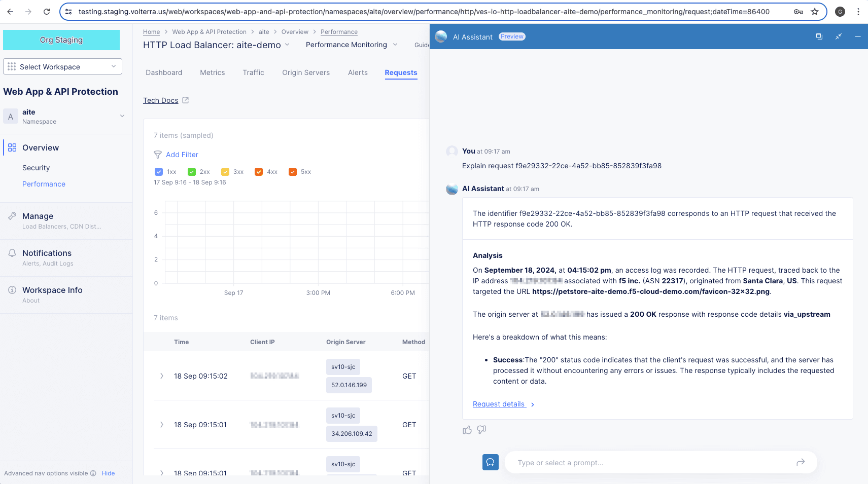This screenshot has width=868, height=484.
Task: Switch to the Origin Servers tab
Action: [x=306, y=72]
